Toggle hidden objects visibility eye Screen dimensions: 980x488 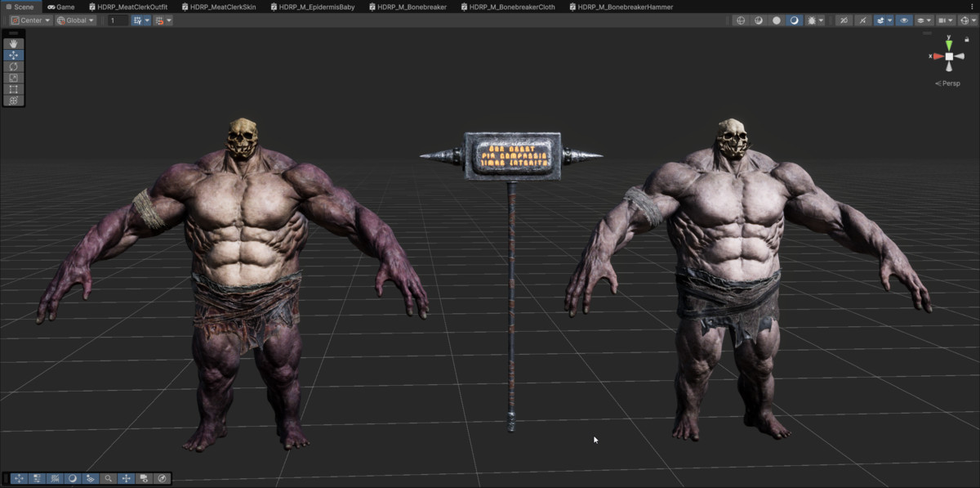(x=904, y=20)
